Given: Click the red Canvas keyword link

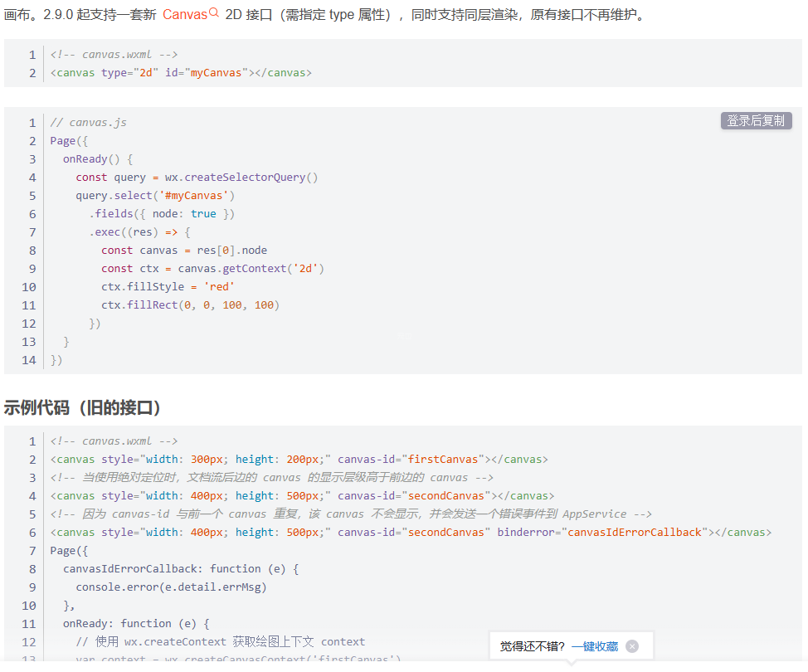Looking at the screenshot, I should pos(184,15).
